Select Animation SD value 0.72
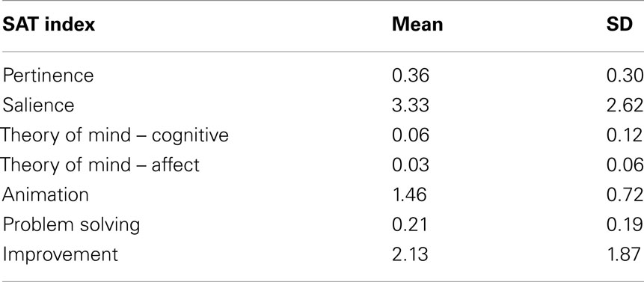The image size is (644, 282). pos(625,194)
